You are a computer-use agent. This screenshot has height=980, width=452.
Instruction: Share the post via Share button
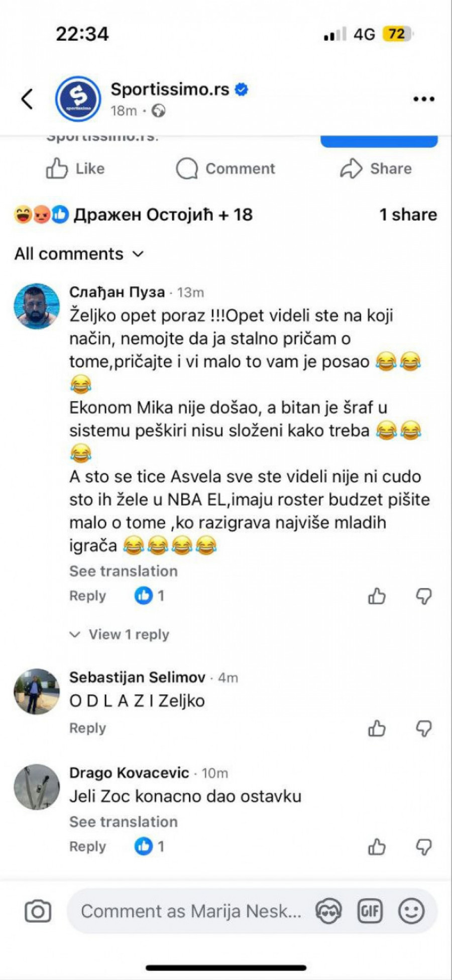pyautogui.click(x=376, y=169)
